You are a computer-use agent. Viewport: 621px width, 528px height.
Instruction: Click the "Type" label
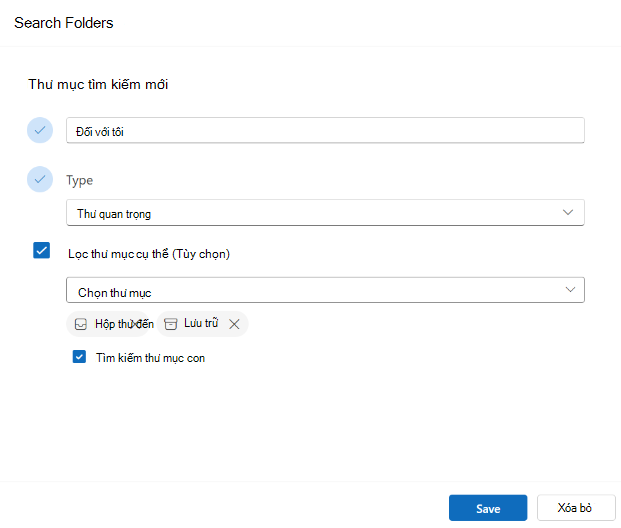pyautogui.click(x=80, y=181)
